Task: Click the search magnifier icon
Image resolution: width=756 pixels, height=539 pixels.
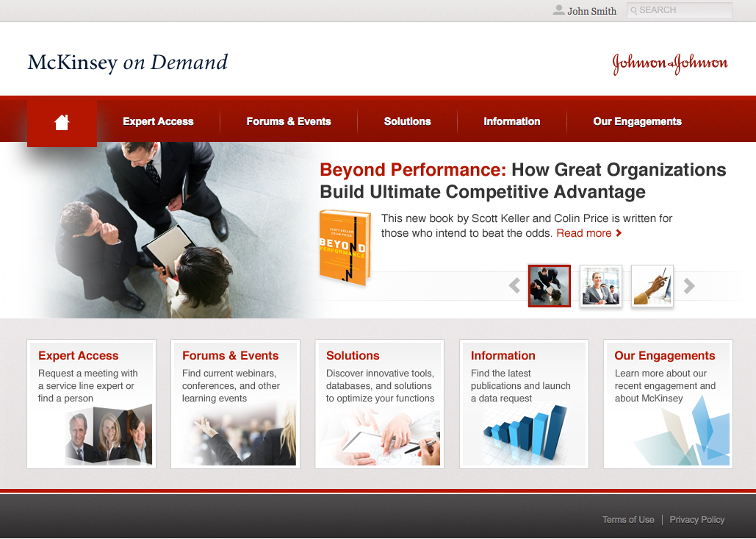Action: tap(633, 10)
